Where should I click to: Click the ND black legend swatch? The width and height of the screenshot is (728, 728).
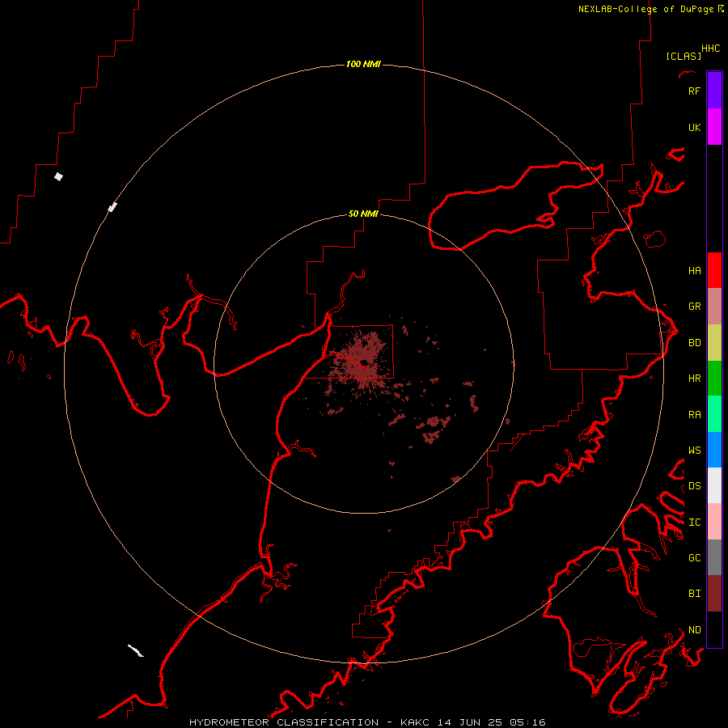click(x=714, y=629)
